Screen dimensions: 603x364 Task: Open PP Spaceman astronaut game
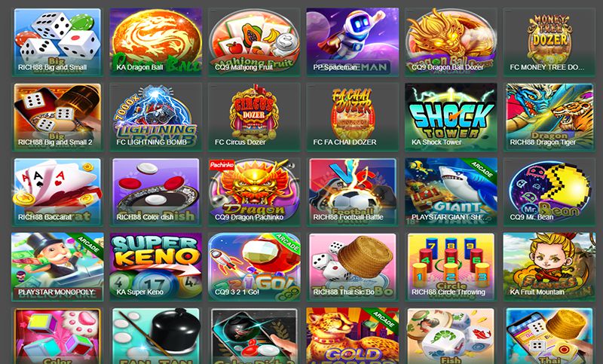click(x=353, y=41)
